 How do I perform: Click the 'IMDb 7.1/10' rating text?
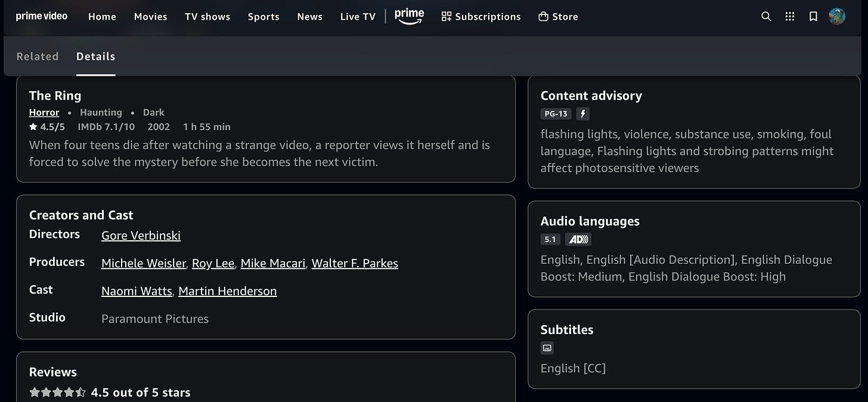point(106,126)
